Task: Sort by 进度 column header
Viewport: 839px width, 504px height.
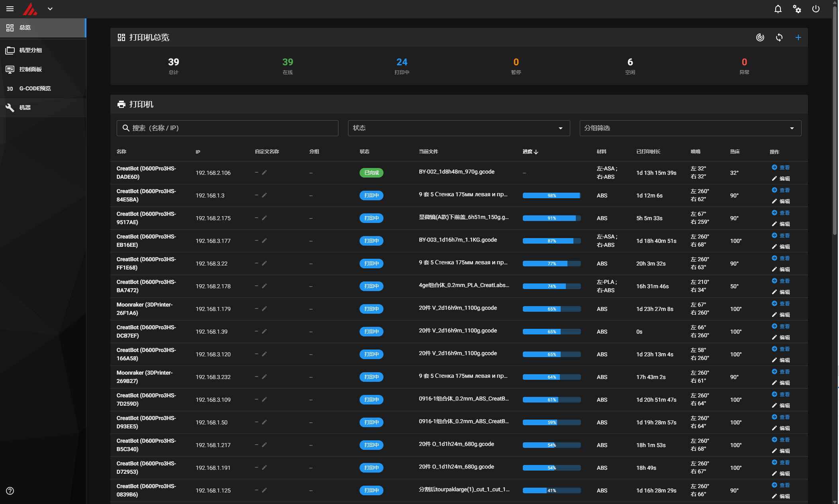Action: point(530,152)
